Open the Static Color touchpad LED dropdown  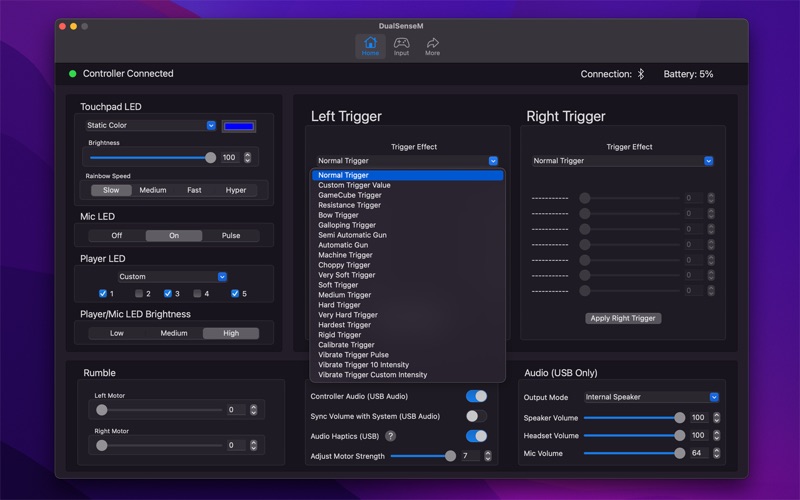(x=151, y=125)
